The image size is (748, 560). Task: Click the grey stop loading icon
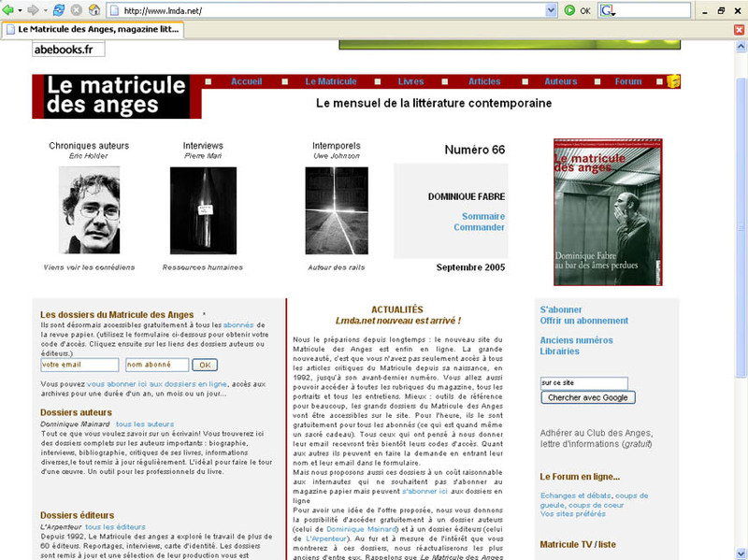coord(77,10)
